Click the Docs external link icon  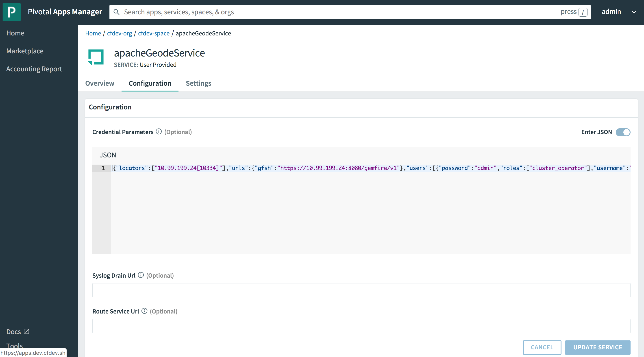pyautogui.click(x=26, y=331)
